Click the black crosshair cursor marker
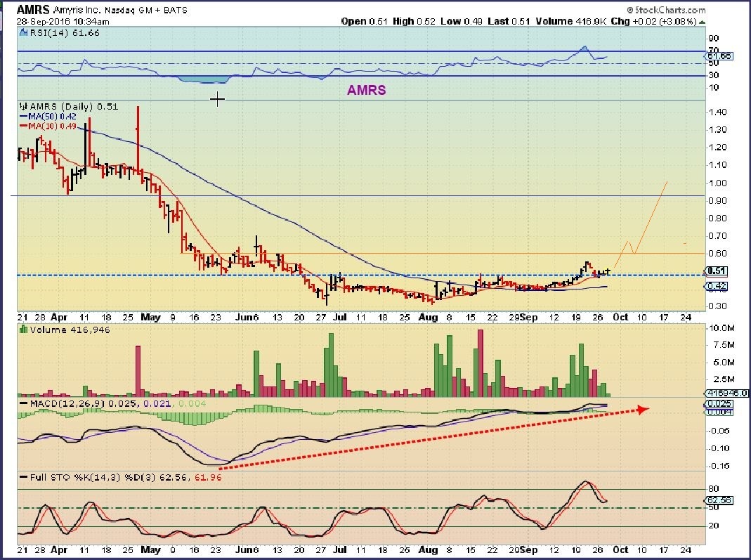 (x=218, y=100)
